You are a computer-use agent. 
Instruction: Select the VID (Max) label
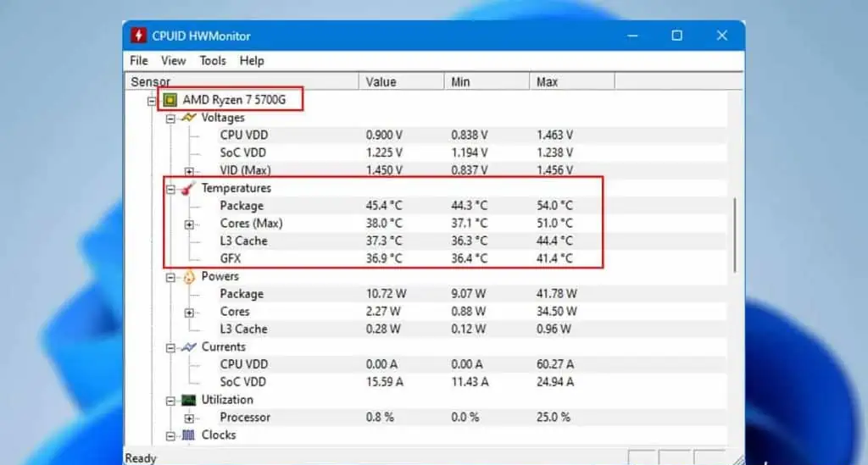245,170
